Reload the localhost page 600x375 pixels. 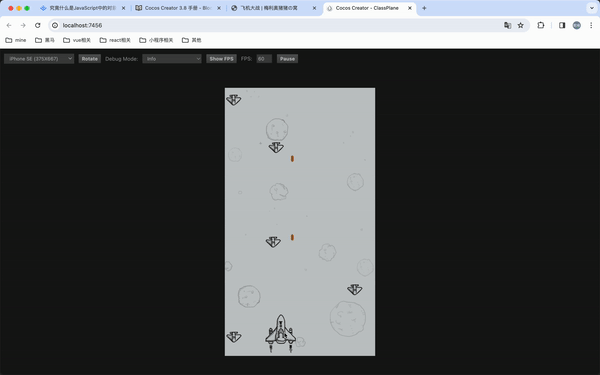(x=38, y=25)
